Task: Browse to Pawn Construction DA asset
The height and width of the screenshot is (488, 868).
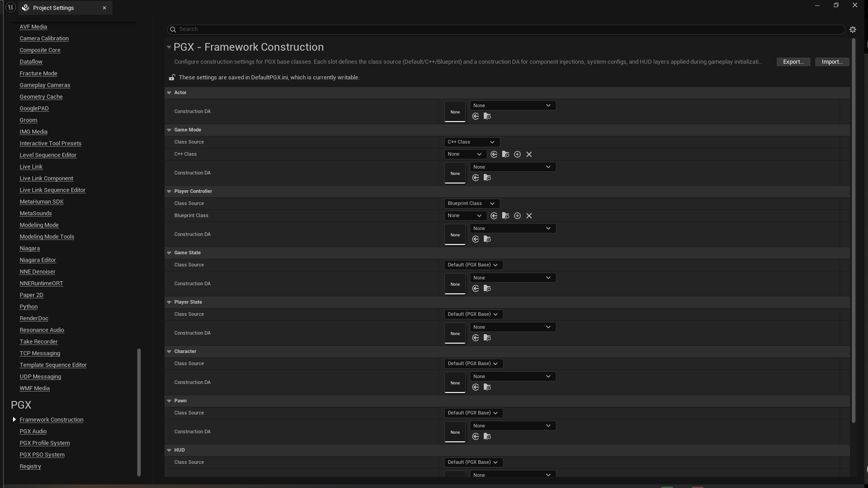Action: pos(487,437)
